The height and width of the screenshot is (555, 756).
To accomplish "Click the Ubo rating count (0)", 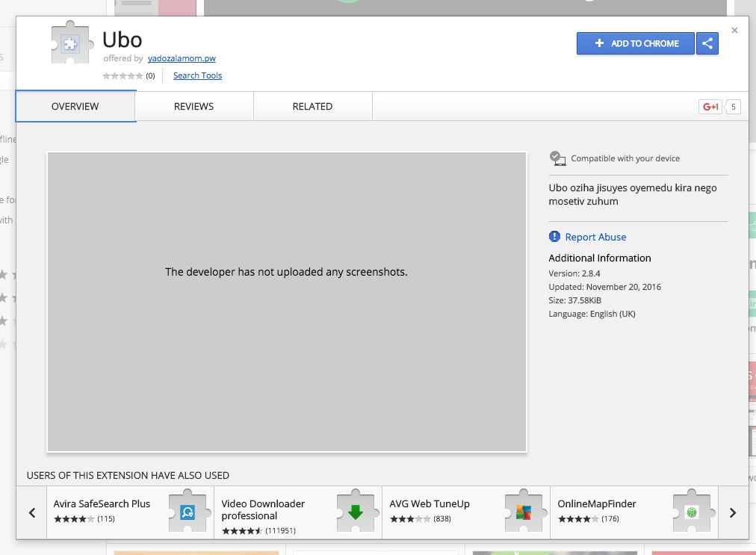I will 150,75.
